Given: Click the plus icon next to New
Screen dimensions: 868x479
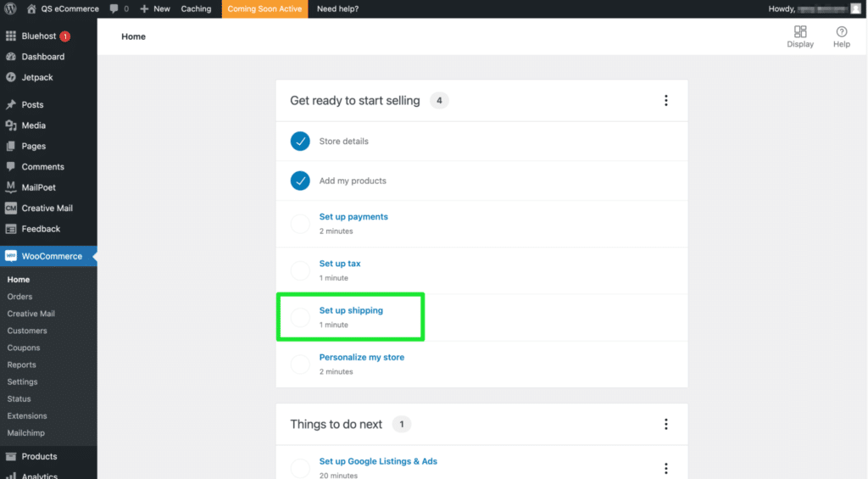Looking at the screenshot, I should point(144,8).
